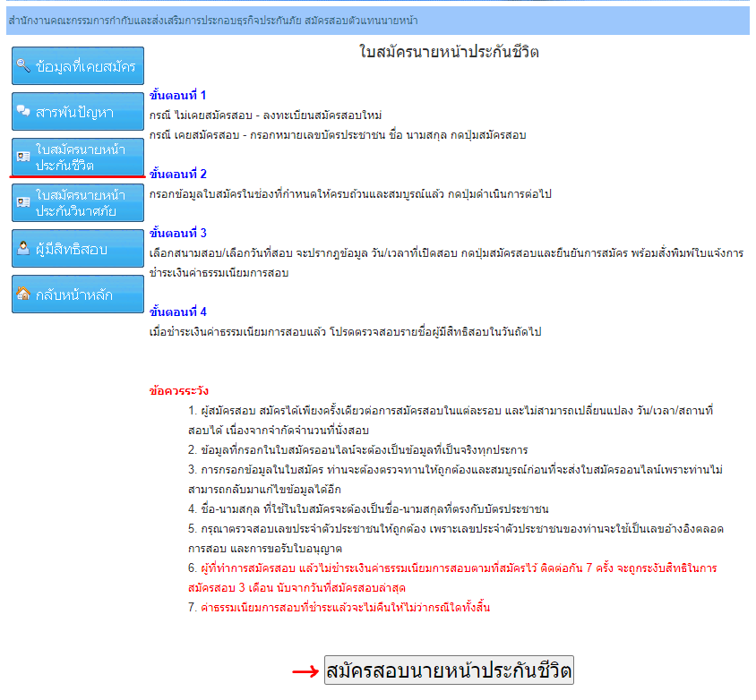This screenshot has height=700, width=756.
Task: Select ใบสมัครนายหน้าประกันวินาศภัย in the sidebar
Action: click(80, 203)
